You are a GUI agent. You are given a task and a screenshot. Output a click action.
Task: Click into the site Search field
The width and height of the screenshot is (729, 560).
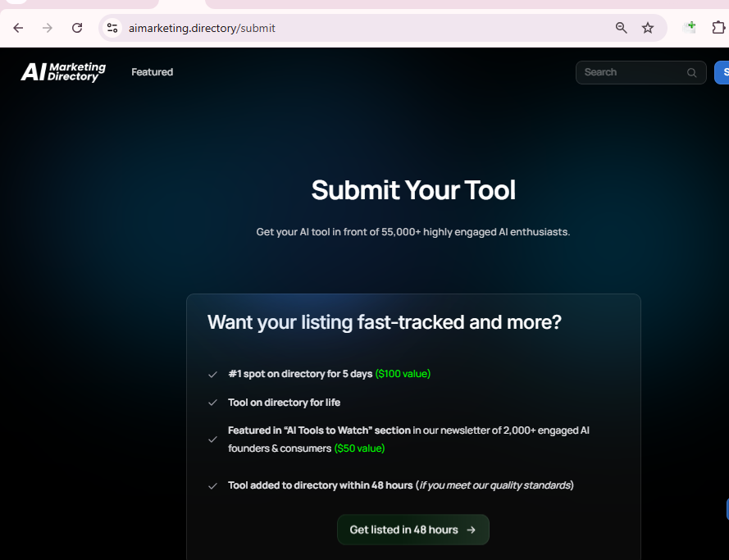click(x=631, y=72)
